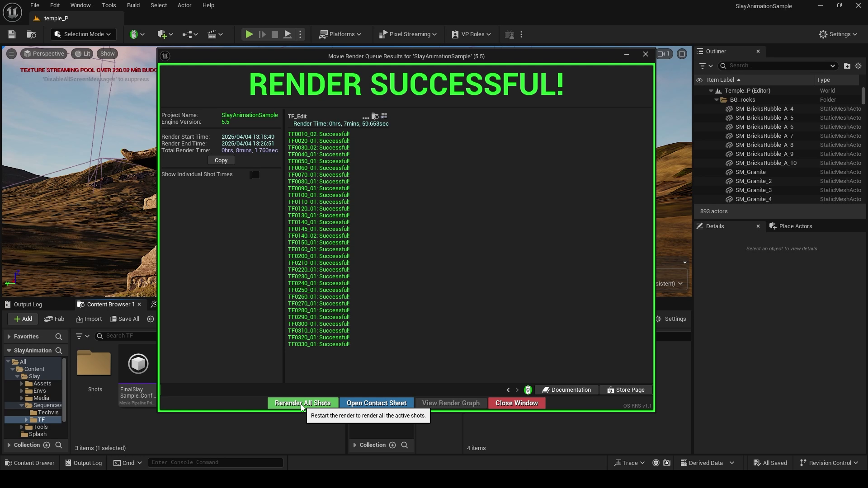Click the TF_Edit contact sheet grid icon
868x488 pixels.
coord(384,116)
